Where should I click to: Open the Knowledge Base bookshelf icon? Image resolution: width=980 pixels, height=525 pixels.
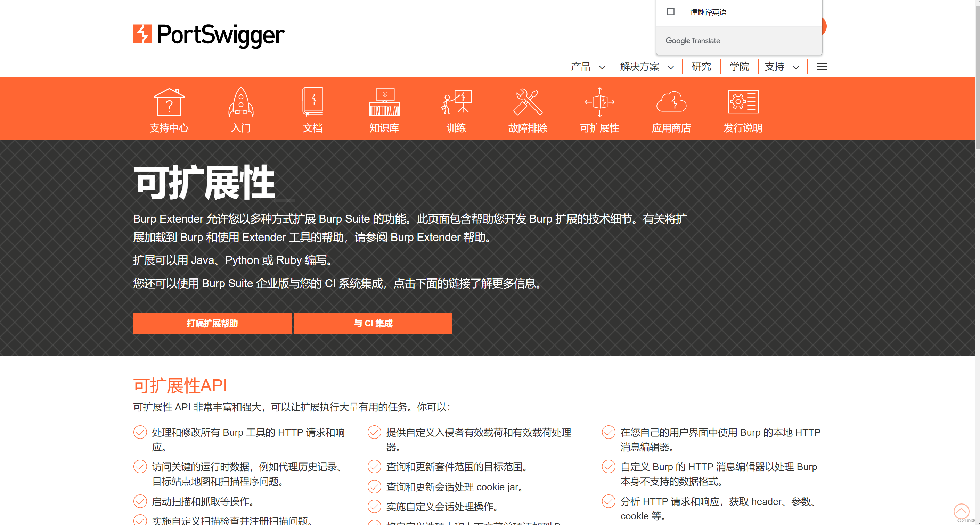click(x=384, y=102)
